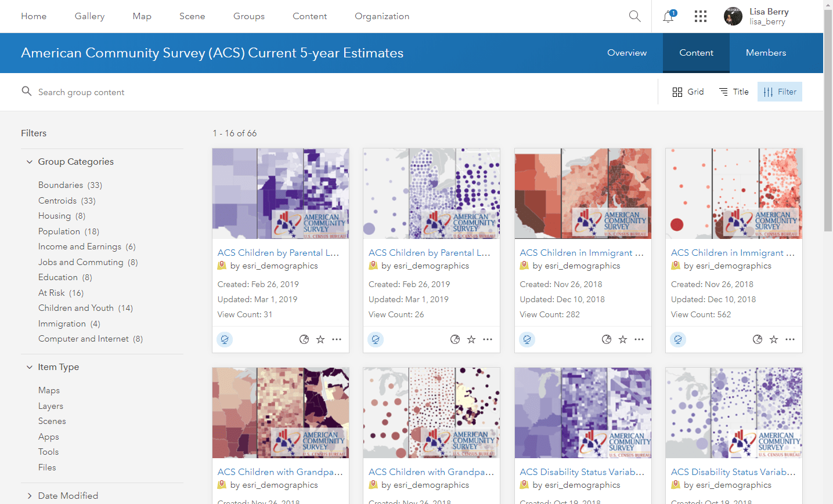
Task: Open more options on card with View Count 31
Action: (337, 339)
